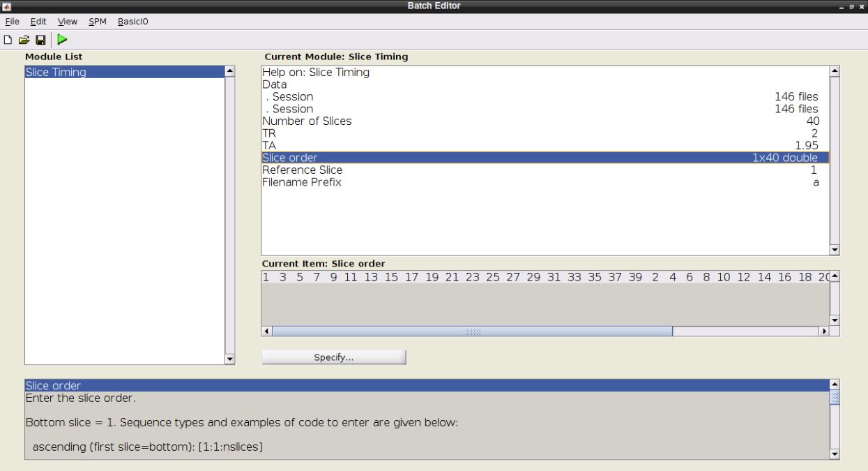Select the TR row
This screenshot has height=471, width=868.
545,133
